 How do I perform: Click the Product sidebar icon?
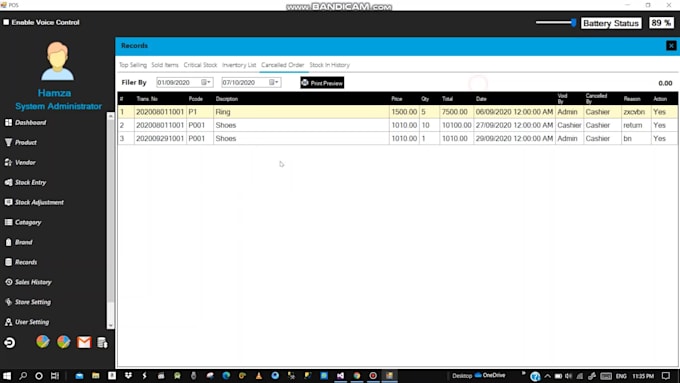click(8, 142)
